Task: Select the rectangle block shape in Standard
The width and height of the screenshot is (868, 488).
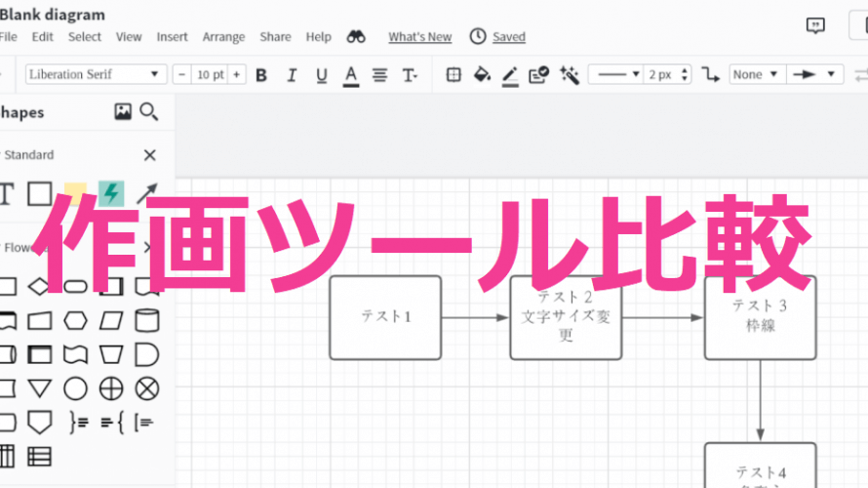Action: pos(39,194)
